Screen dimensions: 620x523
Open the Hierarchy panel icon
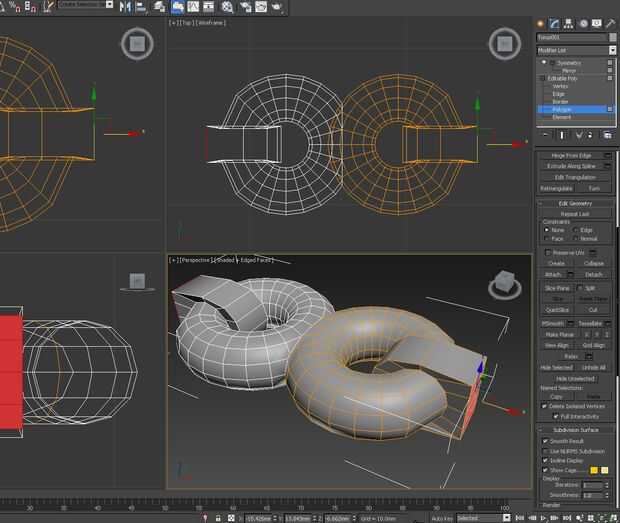568,23
